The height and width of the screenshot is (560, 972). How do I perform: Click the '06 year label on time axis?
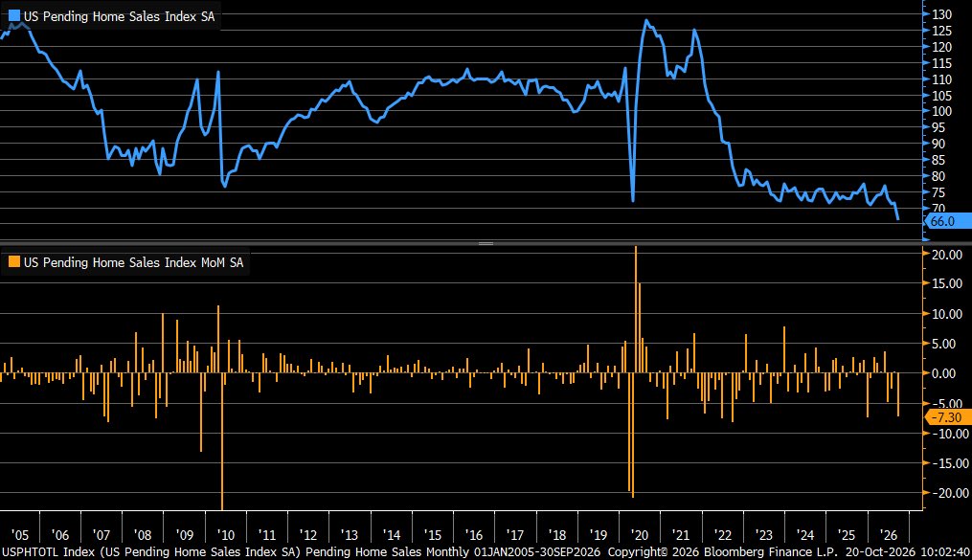click(x=60, y=534)
